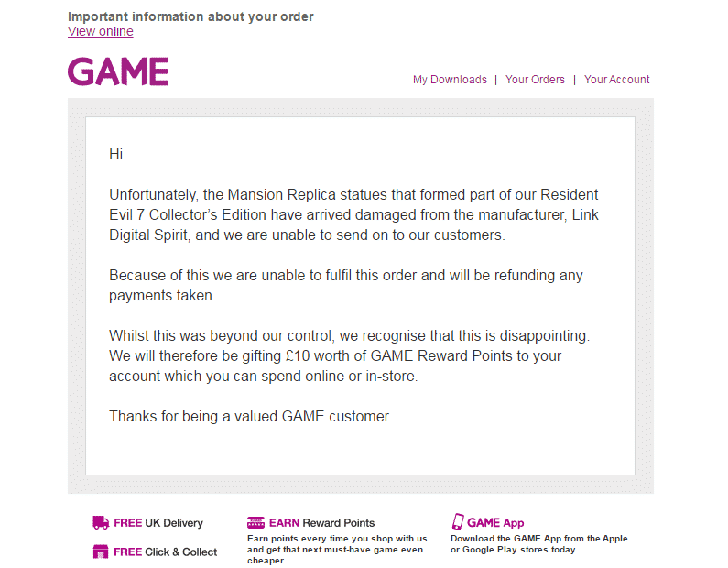The image size is (728, 568).
Task: Open My Downloads
Action: 450,80
